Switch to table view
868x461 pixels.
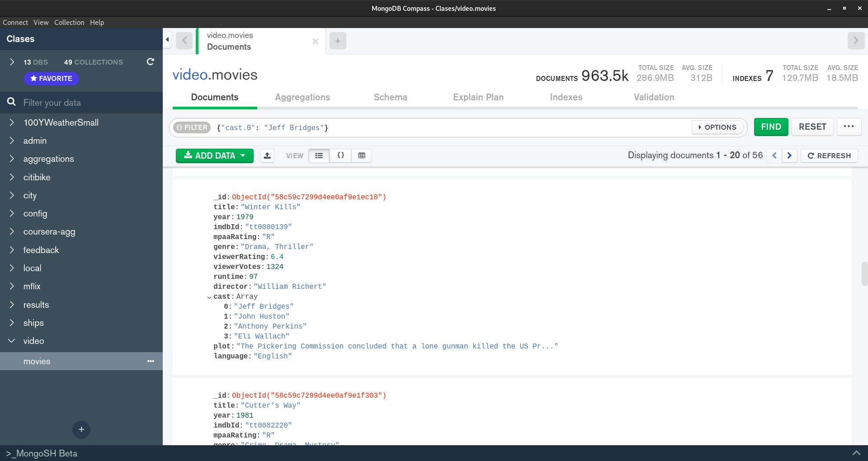[362, 155]
